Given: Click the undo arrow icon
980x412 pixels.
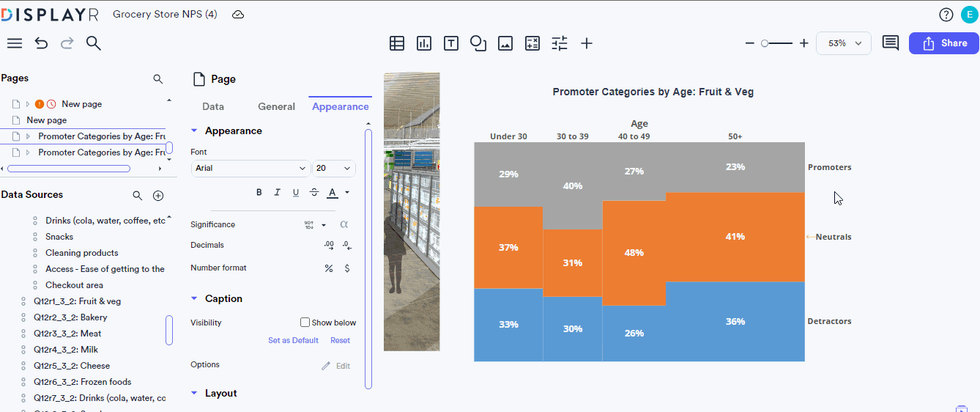Looking at the screenshot, I should click(x=41, y=43).
